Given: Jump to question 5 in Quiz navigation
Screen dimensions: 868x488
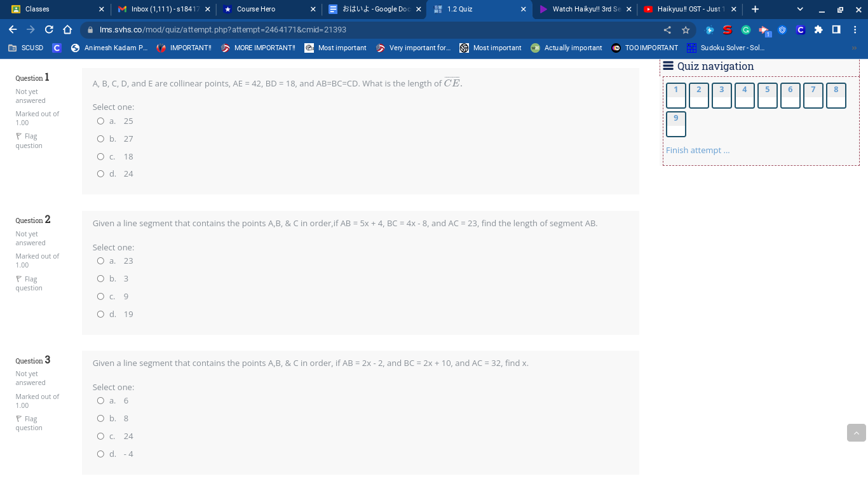Looking at the screenshot, I should (768, 96).
